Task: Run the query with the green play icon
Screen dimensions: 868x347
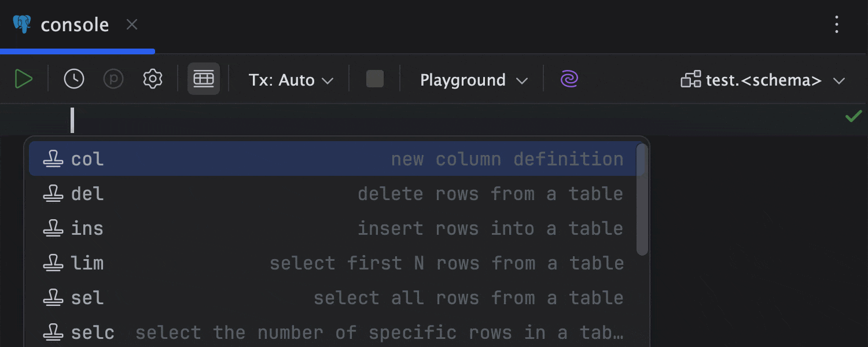Action: pyautogui.click(x=24, y=79)
